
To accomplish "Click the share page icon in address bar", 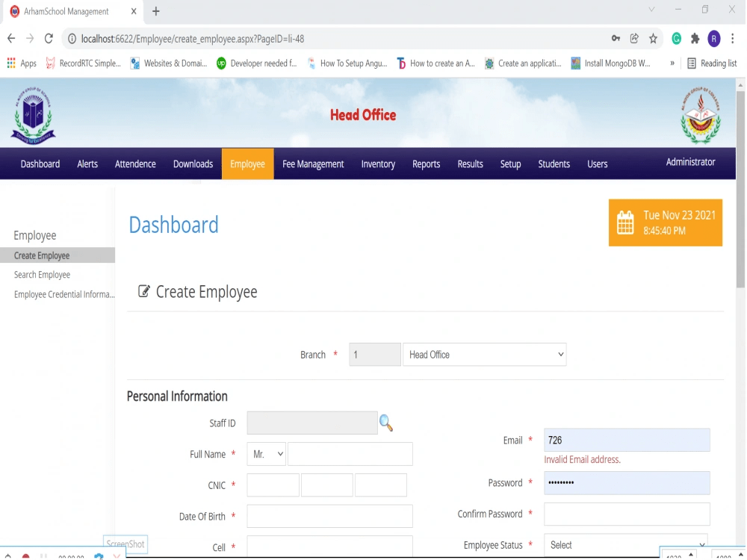I will point(634,39).
